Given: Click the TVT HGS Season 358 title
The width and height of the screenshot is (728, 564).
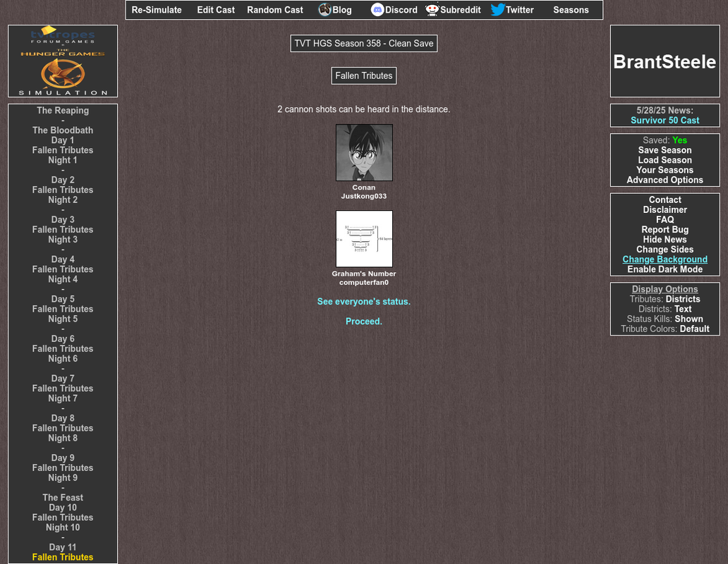Looking at the screenshot, I should 364,44.
